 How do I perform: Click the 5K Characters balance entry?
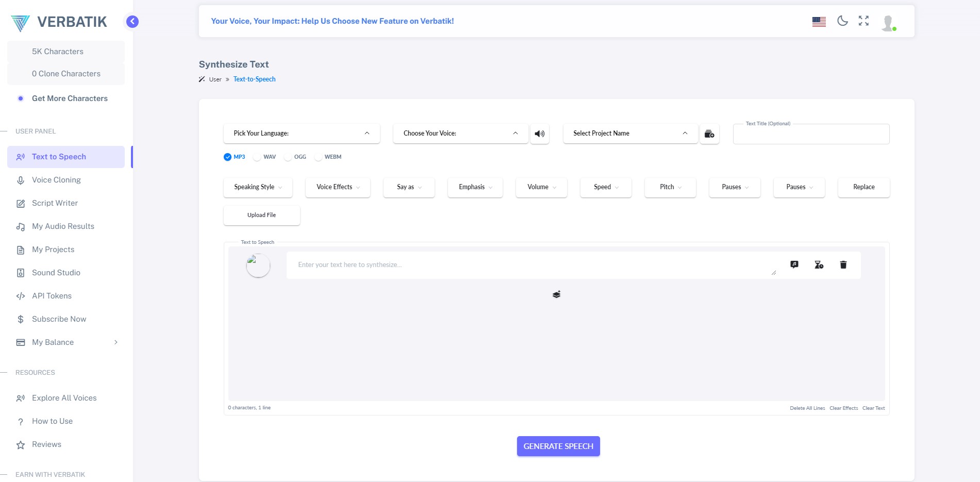66,52
